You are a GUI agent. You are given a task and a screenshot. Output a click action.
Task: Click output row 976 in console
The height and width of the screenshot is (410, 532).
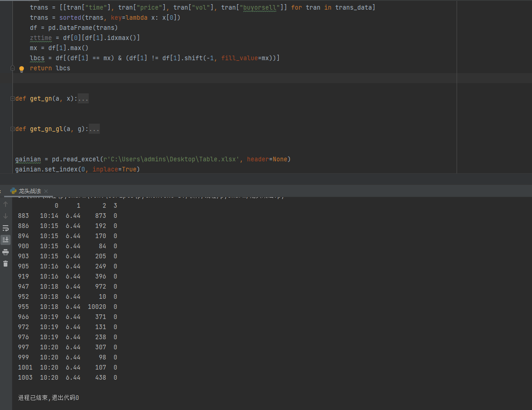pos(68,337)
